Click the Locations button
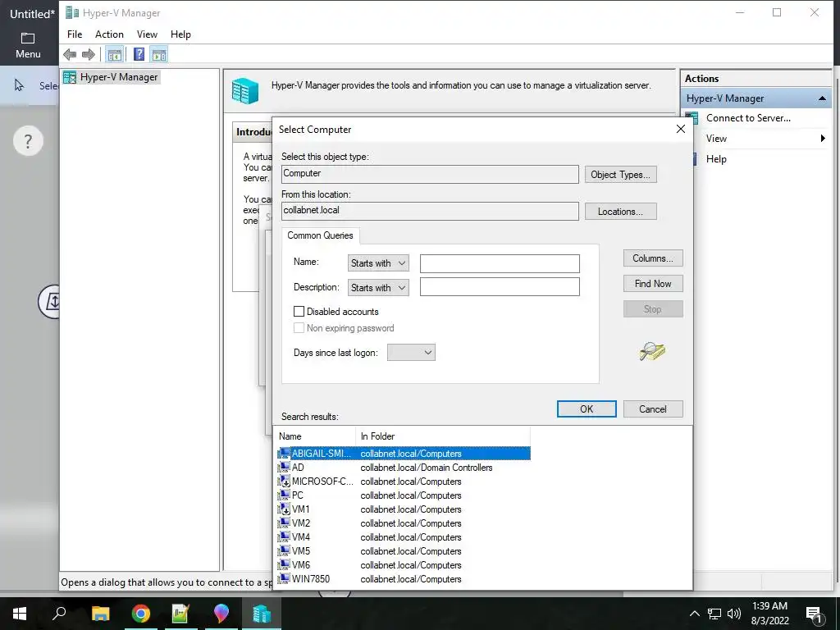This screenshot has height=630, width=840. [620, 212]
